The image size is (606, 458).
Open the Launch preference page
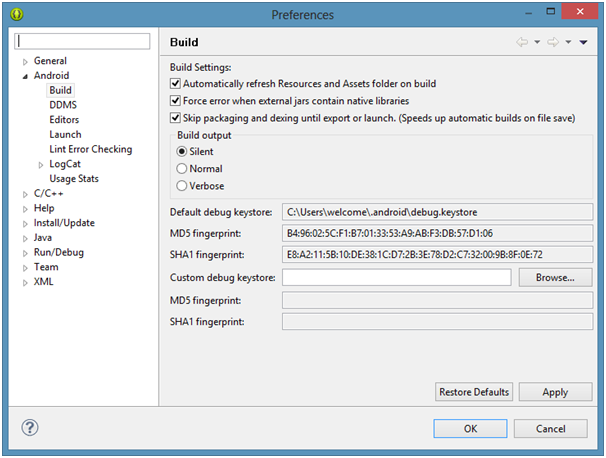(65, 134)
